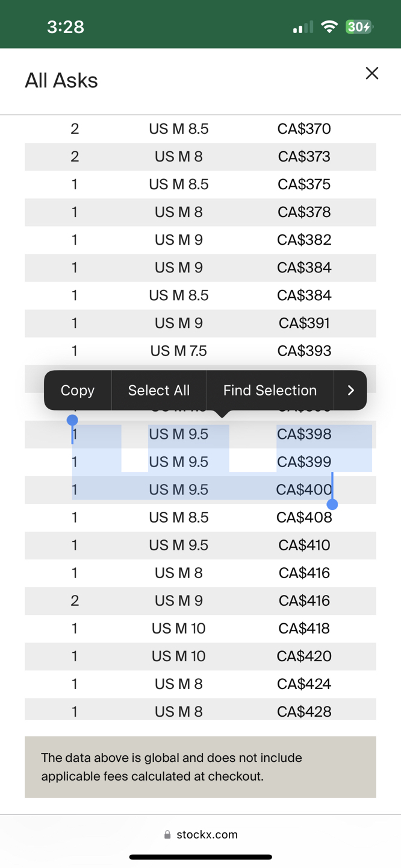401x868 pixels.
Task: Tap the stockx.com address bar
Action: (x=200, y=835)
